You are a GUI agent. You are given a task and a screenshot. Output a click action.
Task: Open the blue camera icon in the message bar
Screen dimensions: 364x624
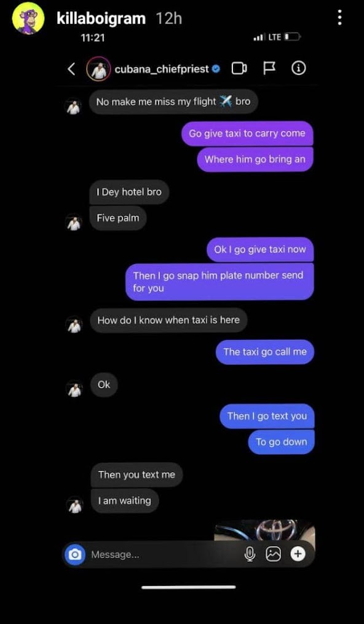(75, 554)
